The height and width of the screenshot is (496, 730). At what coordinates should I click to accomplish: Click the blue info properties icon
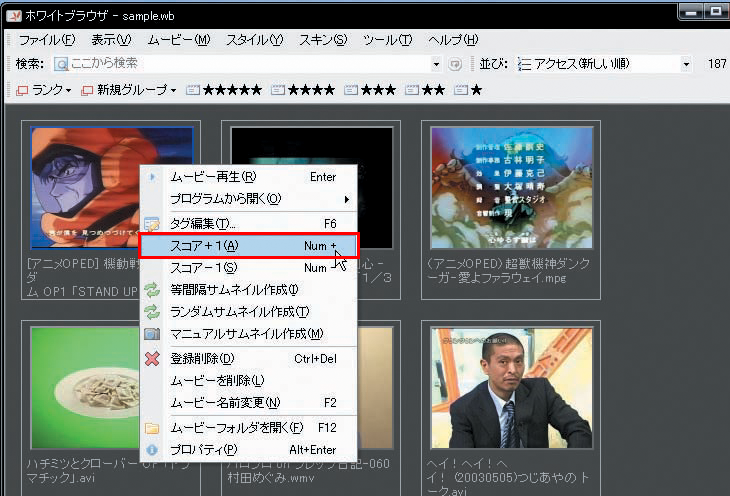pos(152,450)
